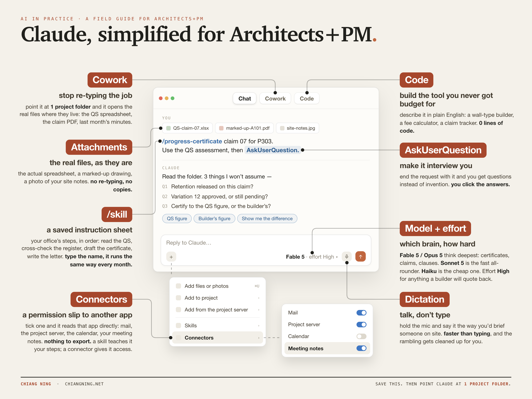Click the icon beside Add from the project server

click(x=178, y=310)
